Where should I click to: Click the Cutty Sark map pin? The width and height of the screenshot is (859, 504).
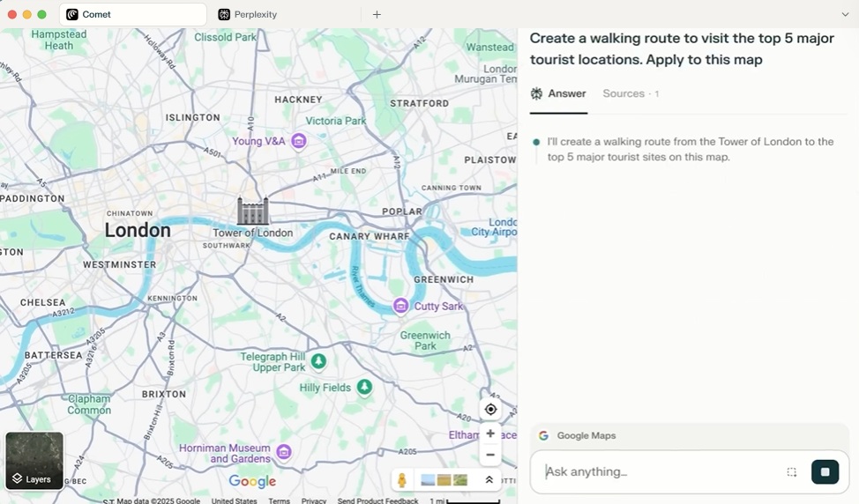(x=401, y=306)
